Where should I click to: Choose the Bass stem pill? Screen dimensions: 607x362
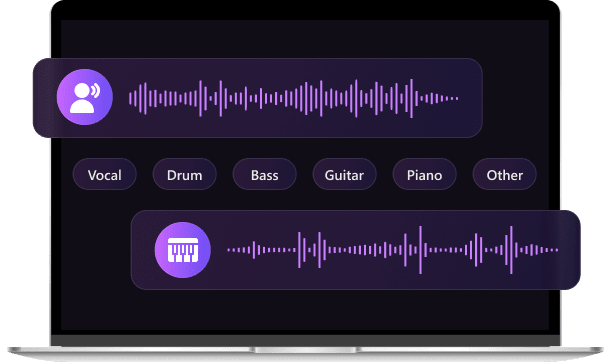(x=264, y=174)
